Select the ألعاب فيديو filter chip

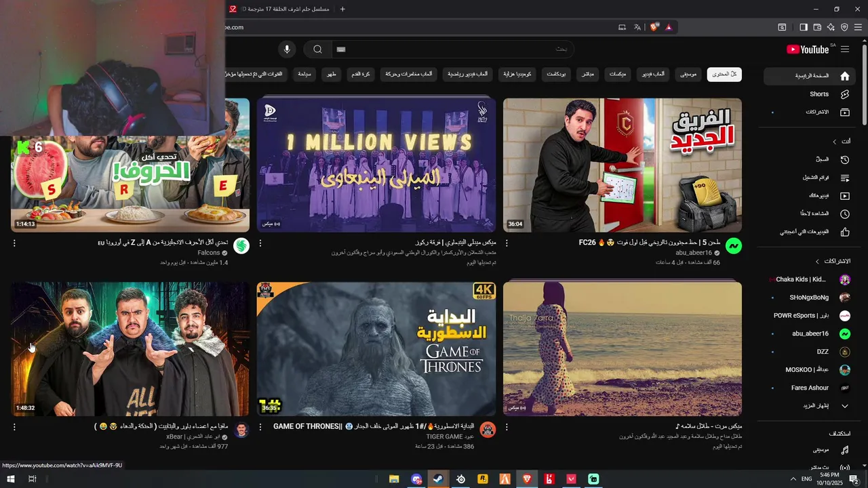654,74
